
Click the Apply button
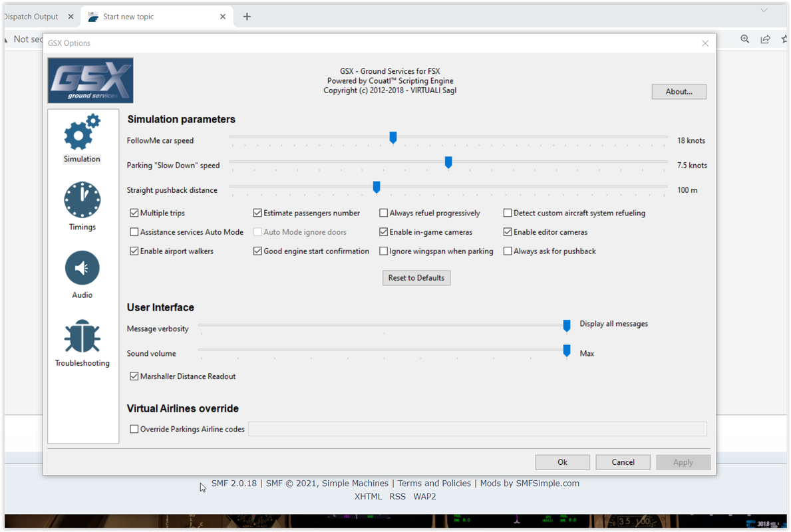coord(683,462)
